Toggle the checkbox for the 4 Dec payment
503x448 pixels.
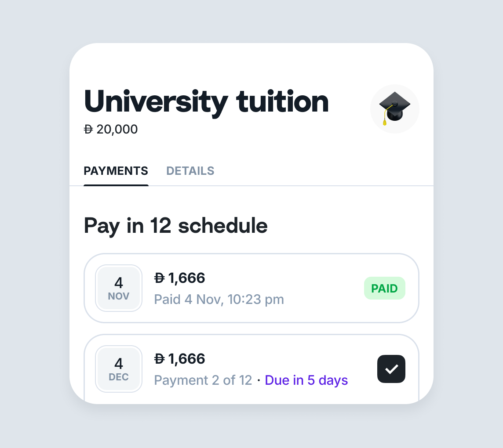click(x=391, y=369)
